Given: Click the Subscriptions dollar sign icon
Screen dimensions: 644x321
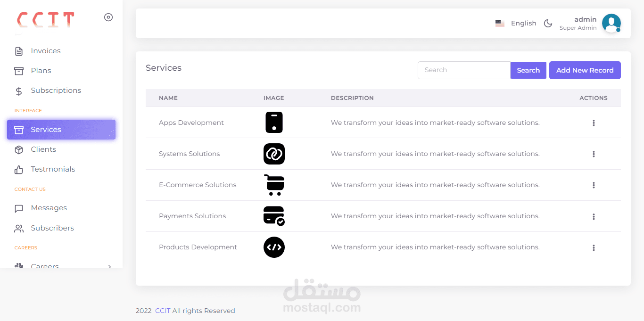Looking at the screenshot, I should (19, 91).
